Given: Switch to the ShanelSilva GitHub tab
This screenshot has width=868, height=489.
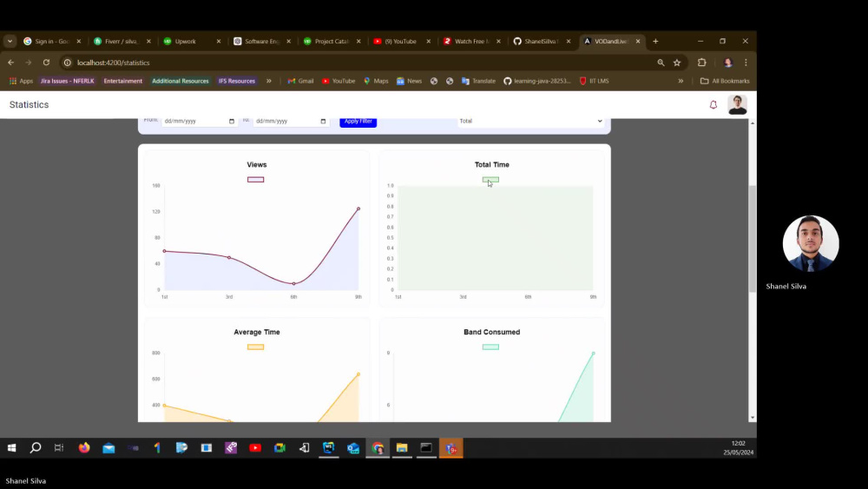Looking at the screenshot, I should click(x=542, y=41).
